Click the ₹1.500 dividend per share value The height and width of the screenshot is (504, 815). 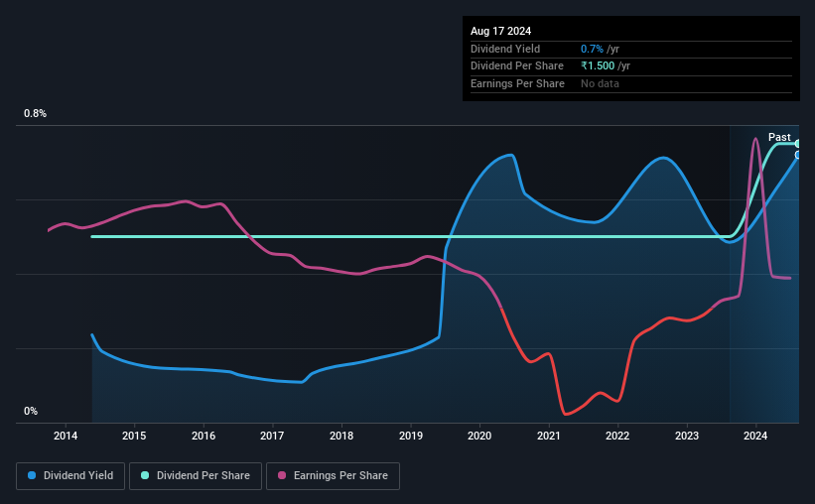pyautogui.click(x=598, y=66)
